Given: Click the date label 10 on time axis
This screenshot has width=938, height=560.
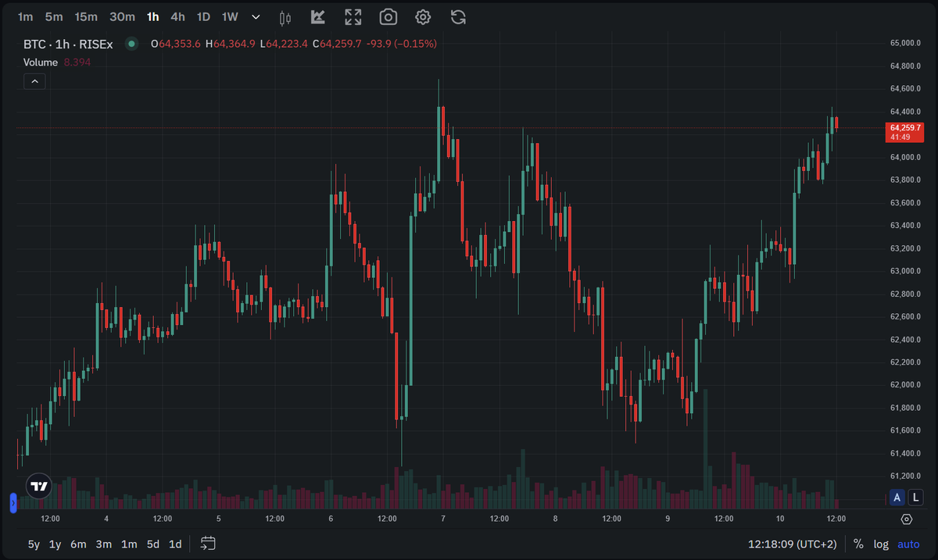Looking at the screenshot, I should coord(780,519).
